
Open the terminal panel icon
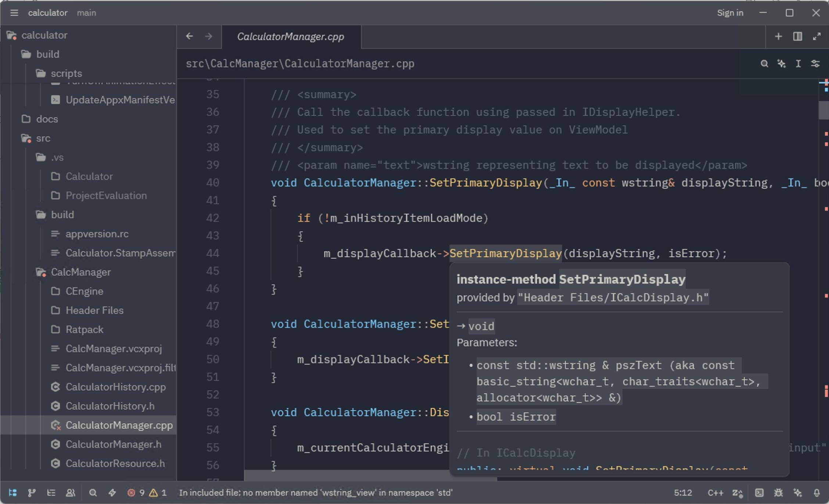click(x=759, y=493)
